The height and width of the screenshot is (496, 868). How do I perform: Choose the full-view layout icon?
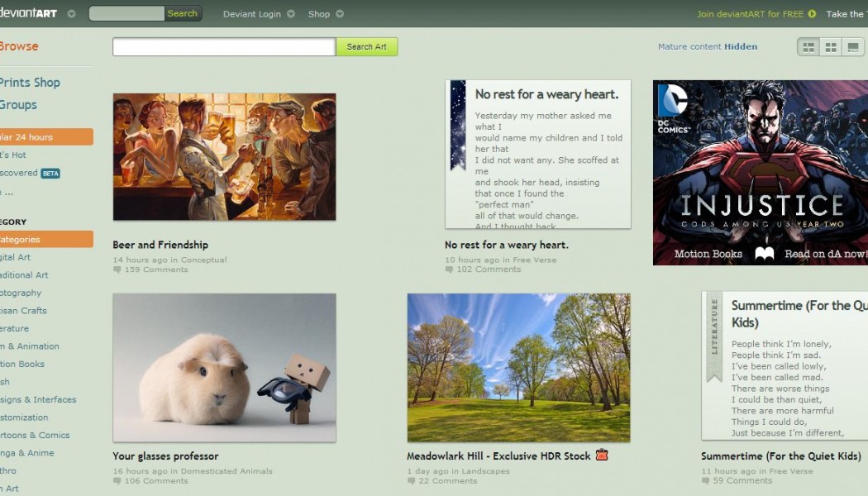click(853, 47)
